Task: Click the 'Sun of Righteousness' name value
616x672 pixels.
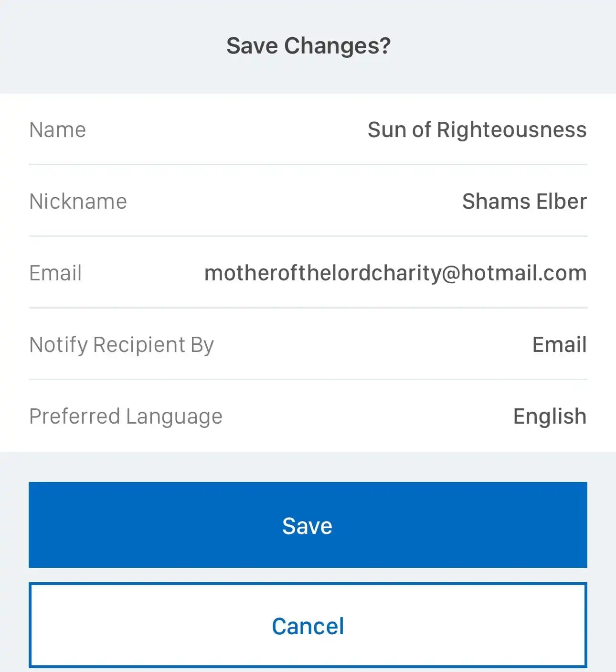Action: coord(477,130)
